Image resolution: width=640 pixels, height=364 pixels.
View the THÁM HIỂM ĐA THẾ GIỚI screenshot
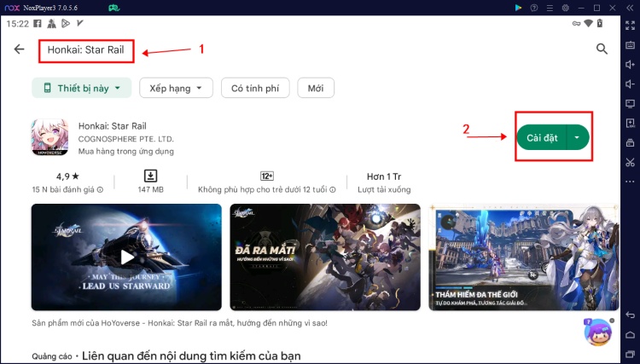pyautogui.click(x=524, y=257)
